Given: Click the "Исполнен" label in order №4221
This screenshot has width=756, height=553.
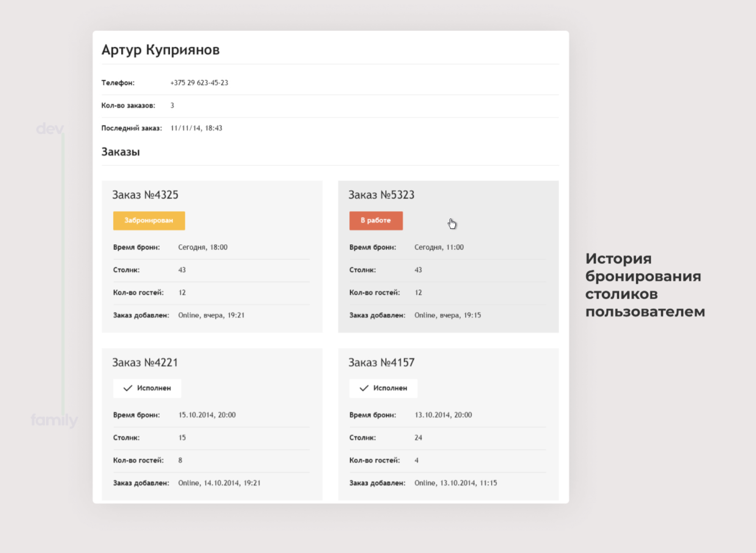Looking at the screenshot, I should [x=154, y=388].
